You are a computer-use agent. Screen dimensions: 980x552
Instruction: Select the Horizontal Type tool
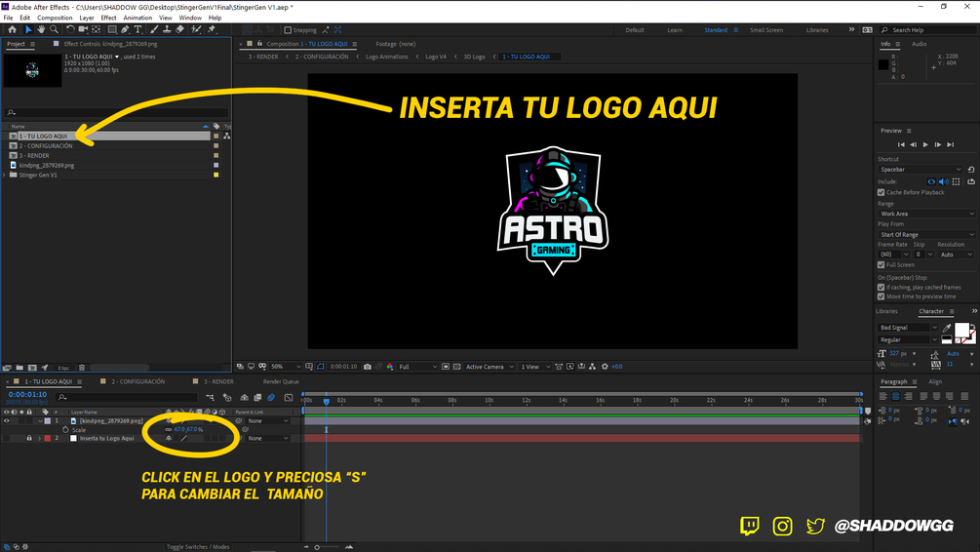(137, 29)
